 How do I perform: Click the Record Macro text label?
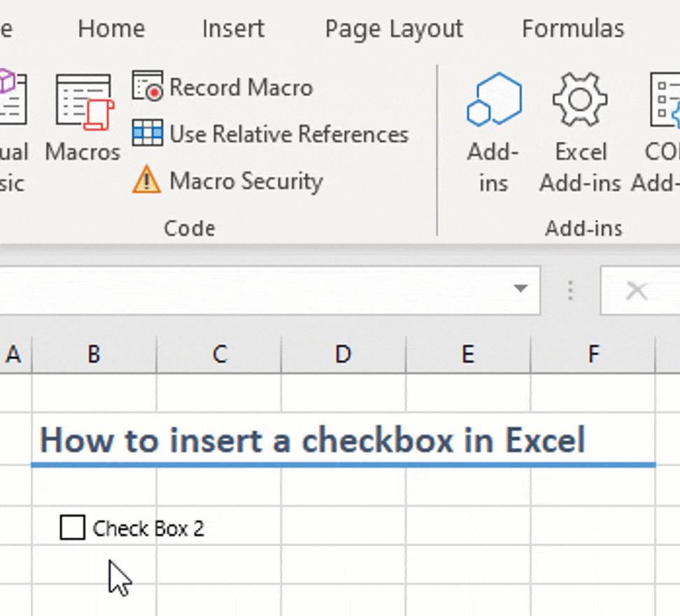[x=241, y=87]
